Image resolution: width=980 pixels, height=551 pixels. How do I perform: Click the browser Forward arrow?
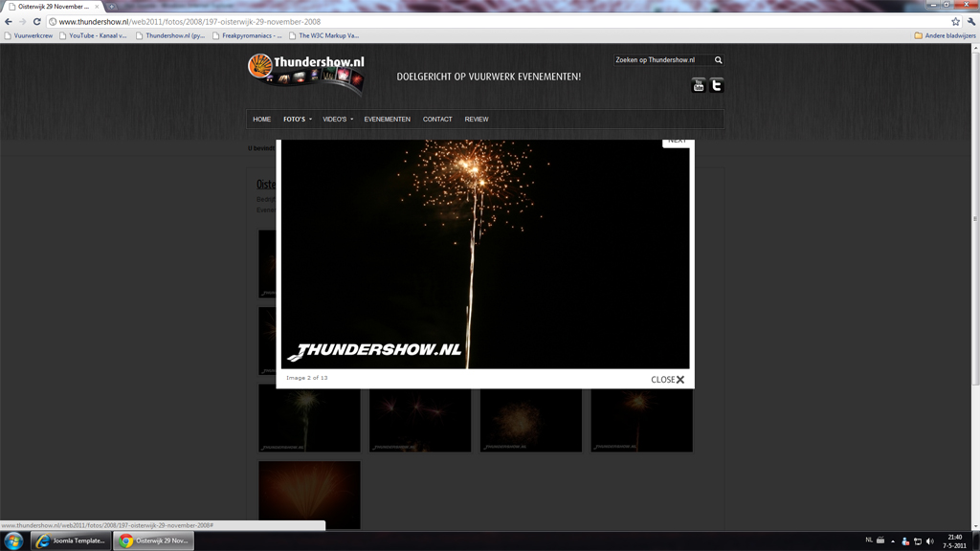point(23,21)
